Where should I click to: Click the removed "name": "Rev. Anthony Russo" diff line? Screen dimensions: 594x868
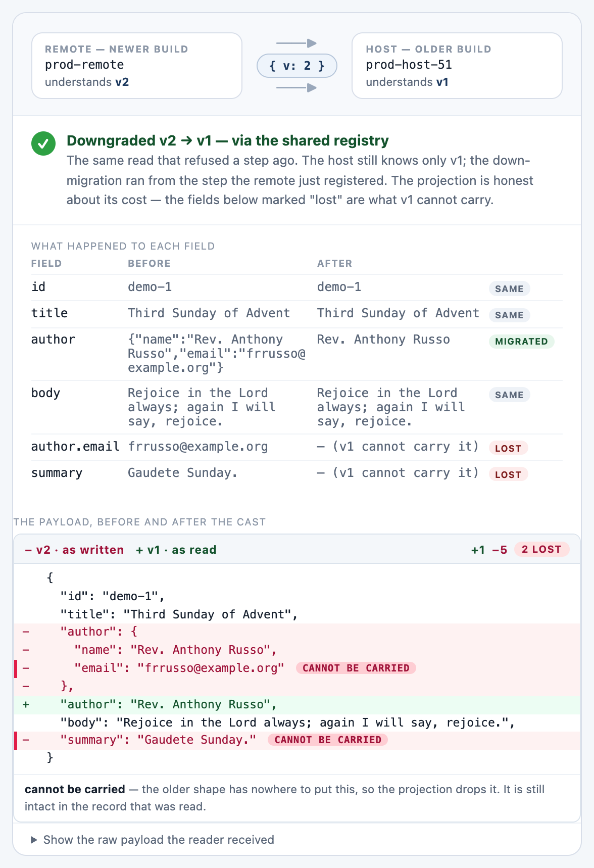coord(297,650)
